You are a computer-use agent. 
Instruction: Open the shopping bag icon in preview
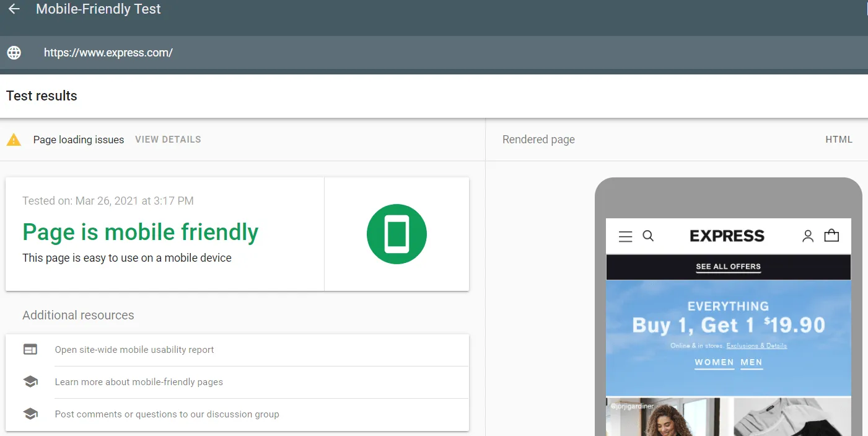pyautogui.click(x=831, y=236)
